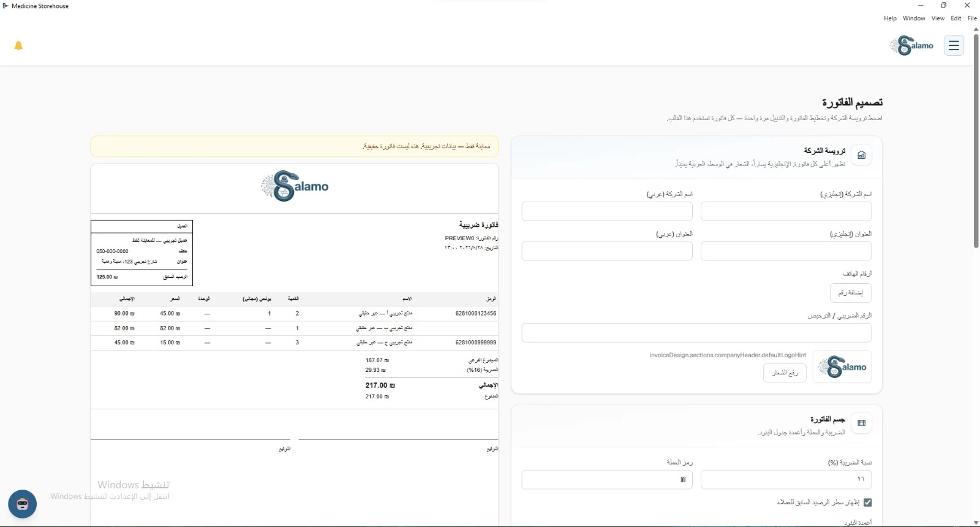Focus the العنوان (إنجليزي) field
This screenshot has width=980, height=527.
[786, 251]
